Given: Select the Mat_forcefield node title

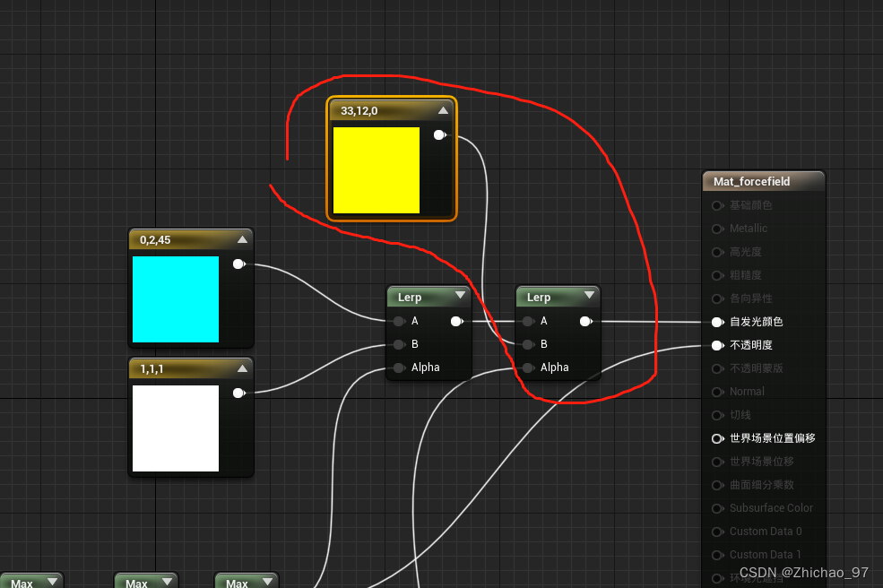Looking at the screenshot, I should pos(751,181).
